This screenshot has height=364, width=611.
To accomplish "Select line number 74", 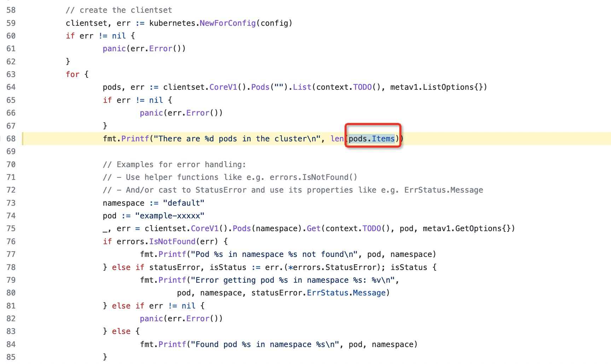I will click(x=11, y=216).
